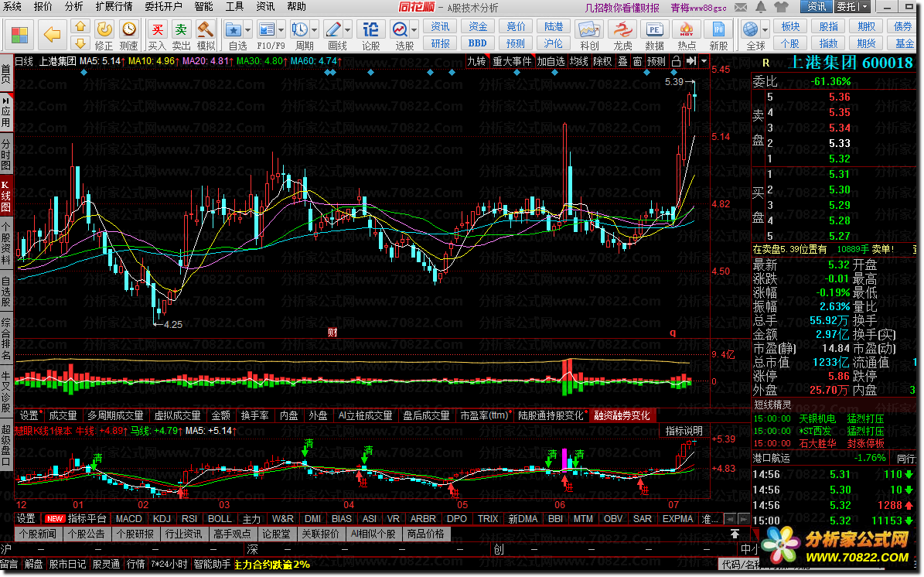Open the 个股新闻 tab
The image size is (924, 577).
click(x=38, y=534)
